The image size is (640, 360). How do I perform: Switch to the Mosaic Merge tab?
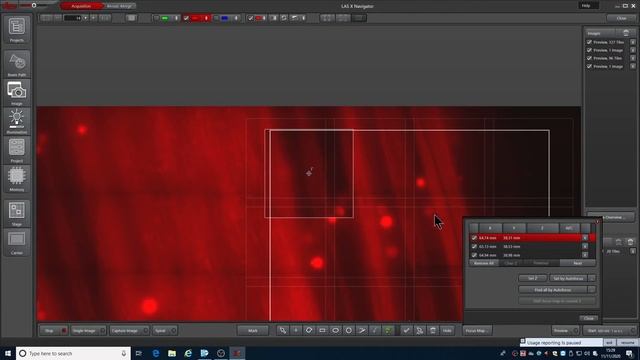tap(119, 6)
